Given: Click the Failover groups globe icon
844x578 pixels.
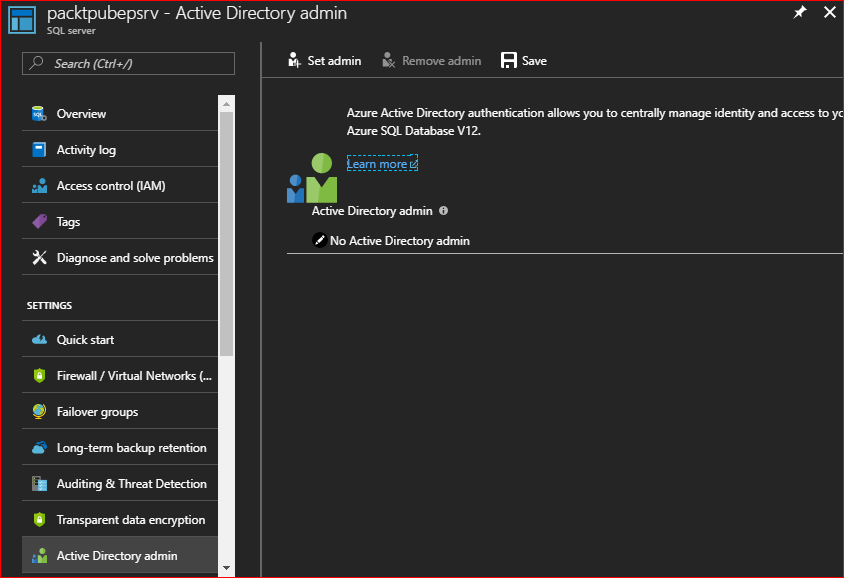Looking at the screenshot, I should tap(39, 412).
